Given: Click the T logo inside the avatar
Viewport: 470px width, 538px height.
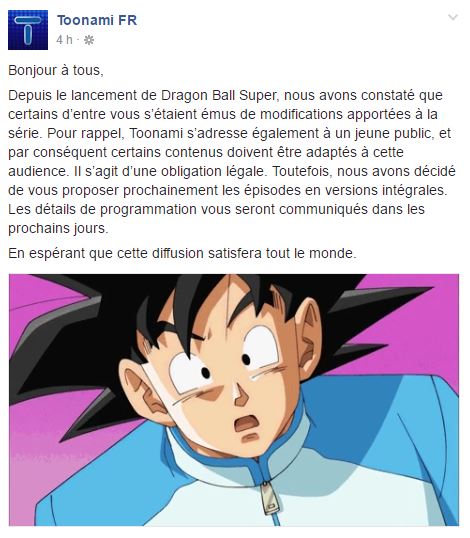Looking at the screenshot, I should pyautogui.click(x=28, y=30).
